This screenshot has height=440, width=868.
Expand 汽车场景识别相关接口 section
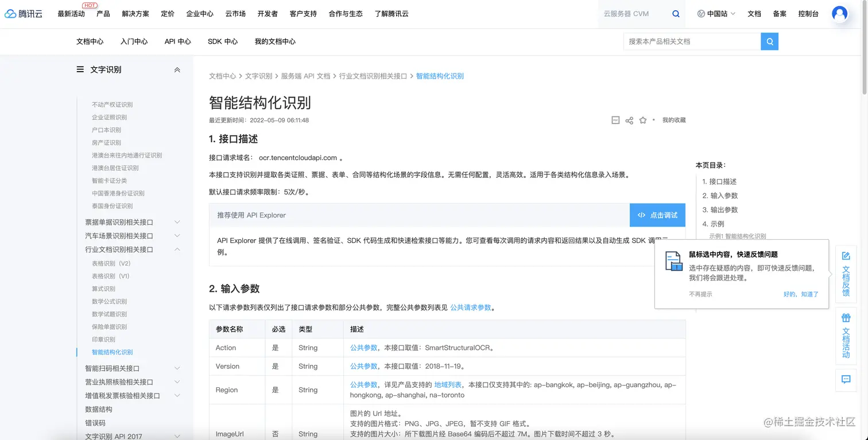pyautogui.click(x=177, y=236)
